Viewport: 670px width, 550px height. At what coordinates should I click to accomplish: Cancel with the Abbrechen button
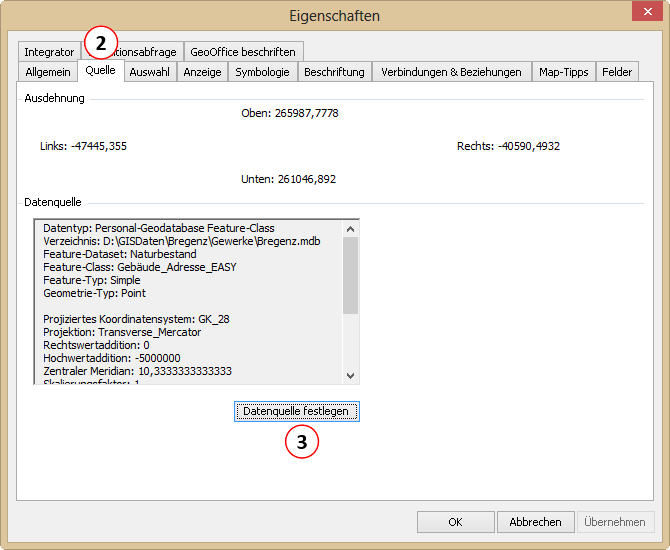[x=536, y=522]
